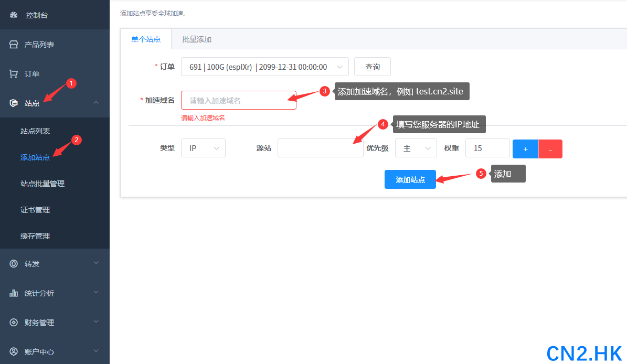Click the red minus button to remove origin
Viewport: 627px width, 364px height.
tap(550, 149)
